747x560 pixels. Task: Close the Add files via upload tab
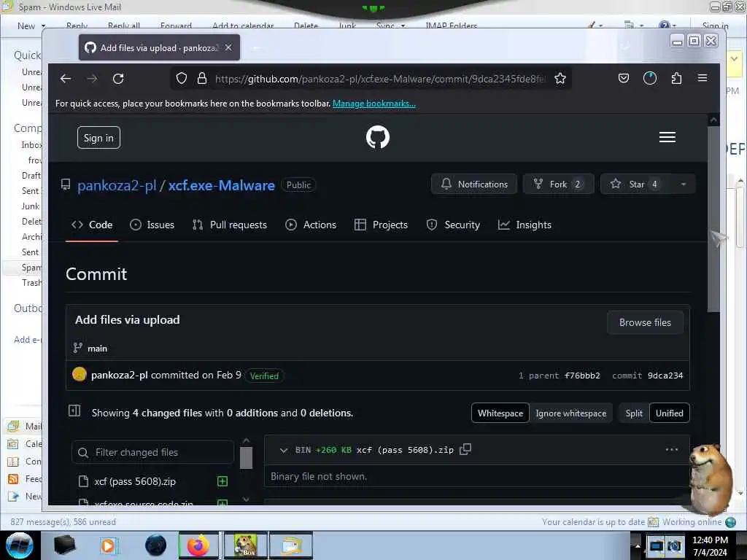[228, 47]
